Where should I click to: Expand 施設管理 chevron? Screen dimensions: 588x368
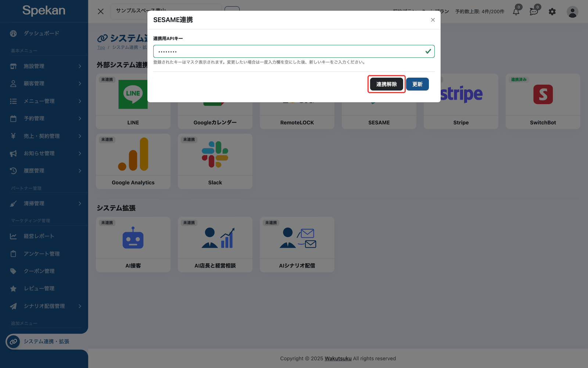coord(80,66)
